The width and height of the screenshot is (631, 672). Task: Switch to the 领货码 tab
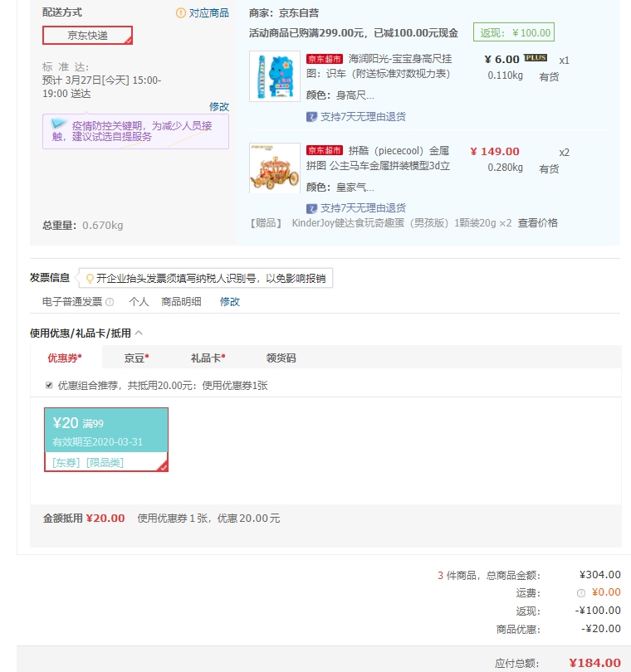281,358
